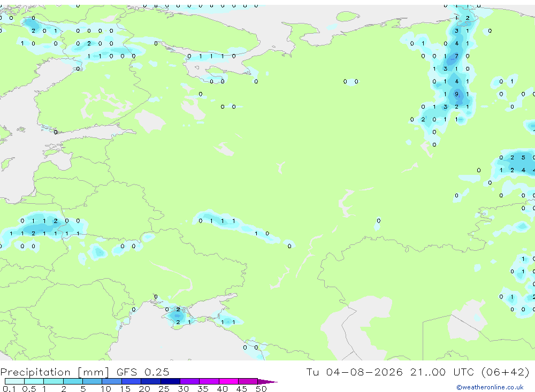Click the '15' legend scale label
The height and width of the screenshot is (392, 535).
tap(125, 389)
